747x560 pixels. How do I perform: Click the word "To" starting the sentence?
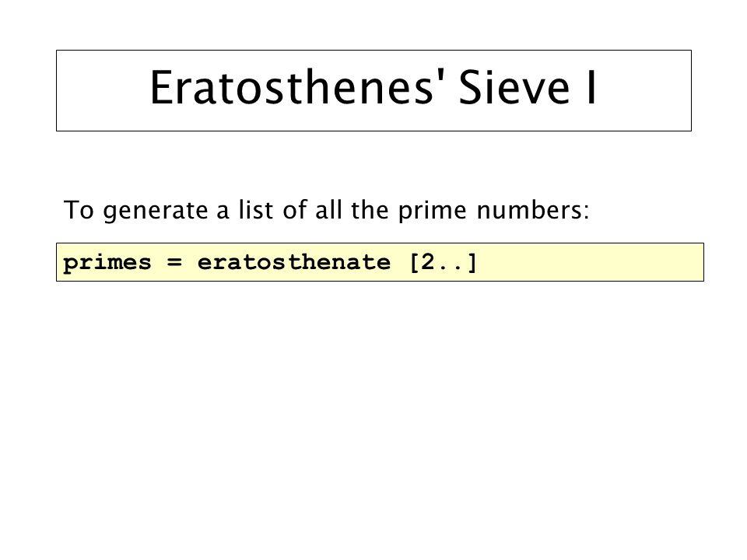pos(79,210)
